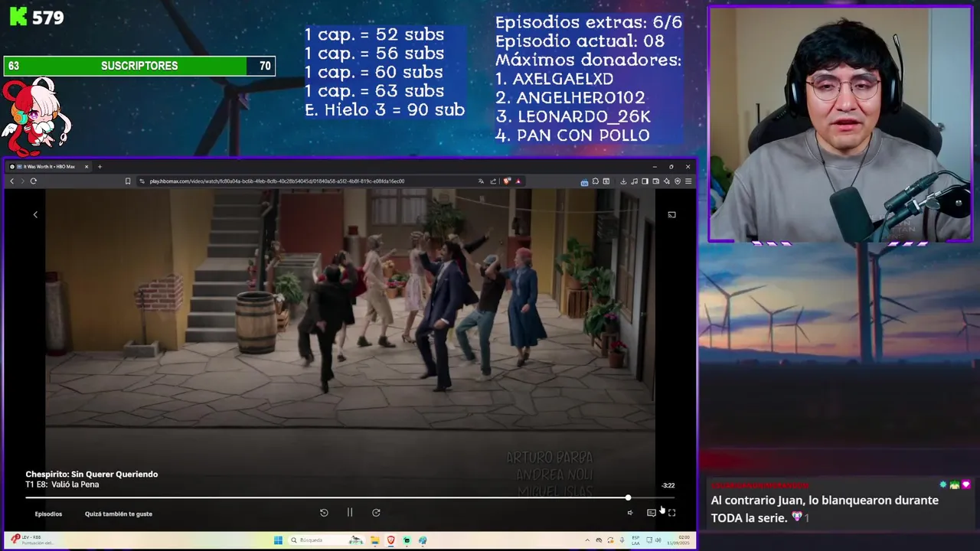Click the PAN CON POLLO donor name
The width and height of the screenshot is (980, 551).
[583, 135]
